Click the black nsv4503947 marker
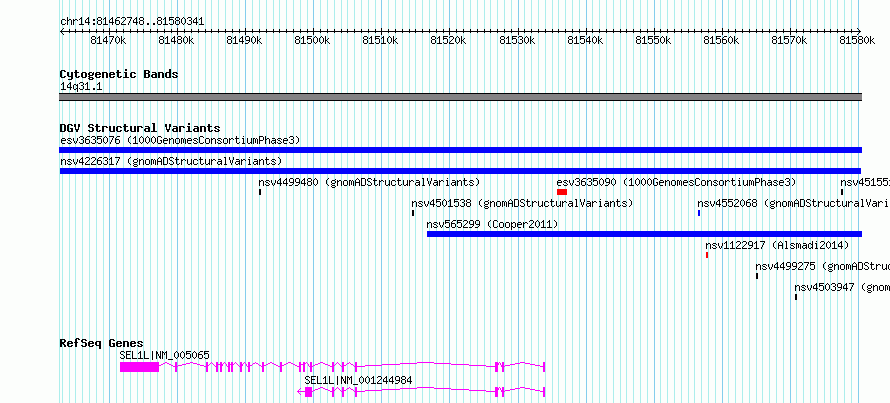Screen dimensions: 890x403 [x=795, y=297]
